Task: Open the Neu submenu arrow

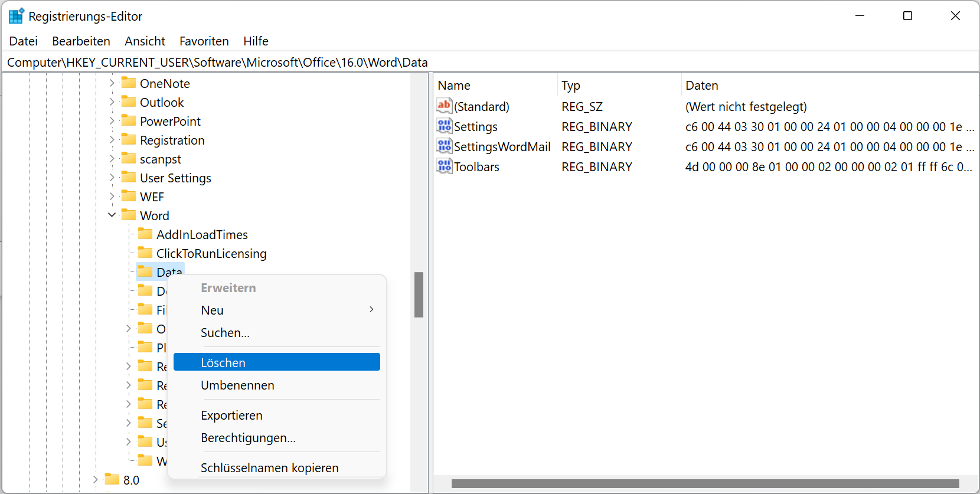Action: tap(371, 309)
